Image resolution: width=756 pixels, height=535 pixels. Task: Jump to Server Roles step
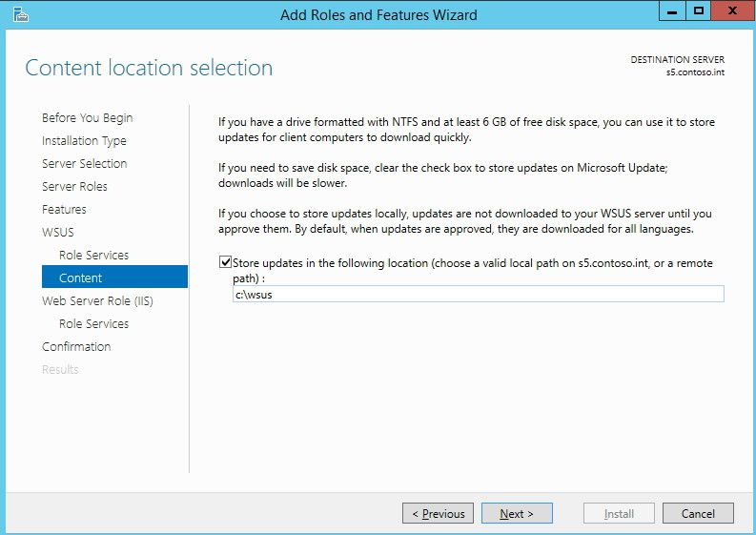(74, 186)
